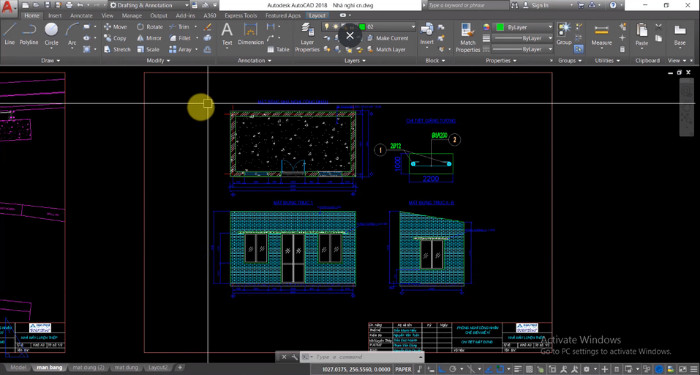Click the Array tool

(x=180, y=50)
